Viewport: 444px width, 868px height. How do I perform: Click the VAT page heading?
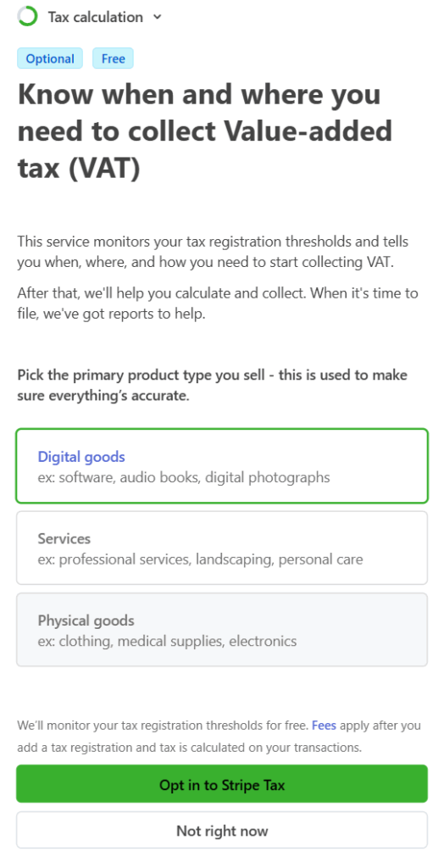(x=205, y=131)
